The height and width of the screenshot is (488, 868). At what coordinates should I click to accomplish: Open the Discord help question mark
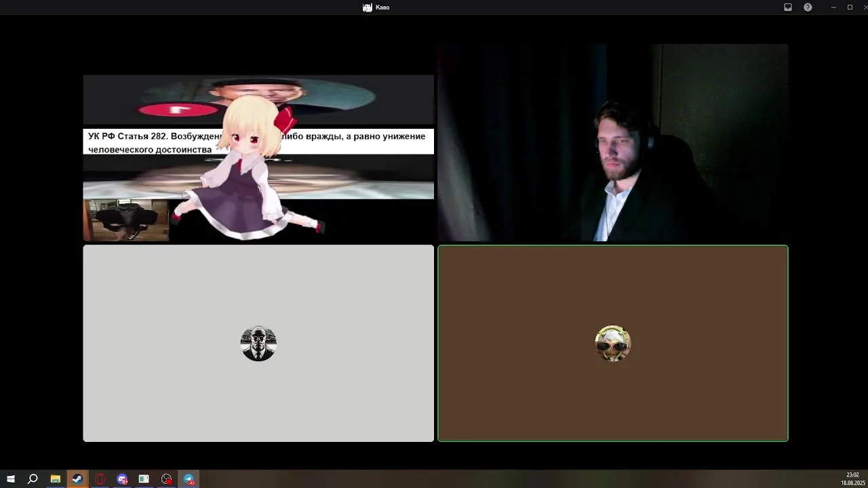click(x=808, y=7)
